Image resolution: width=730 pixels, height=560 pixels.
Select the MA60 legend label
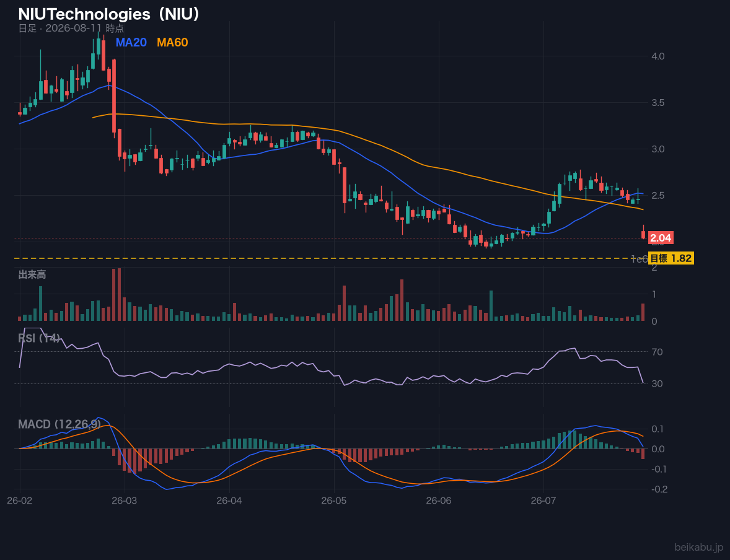click(x=172, y=42)
